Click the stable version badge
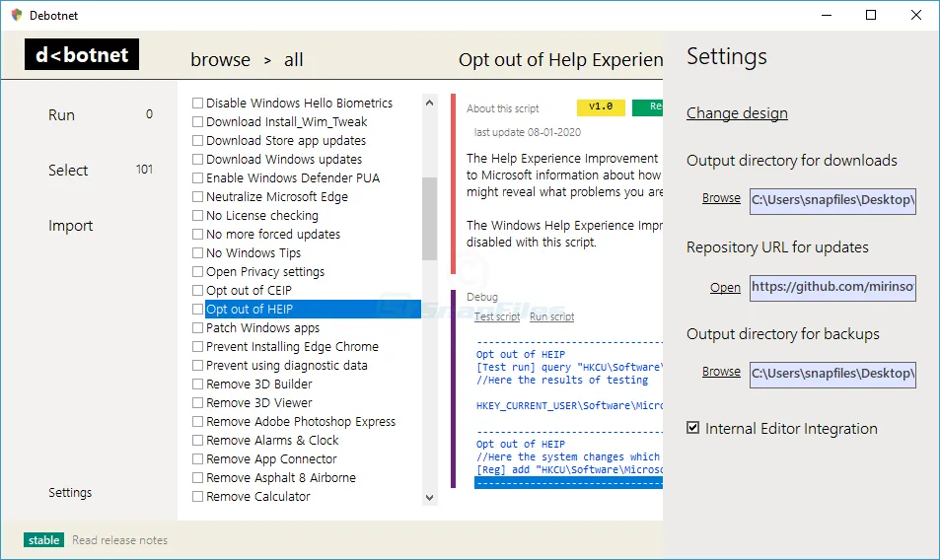 tap(43, 540)
